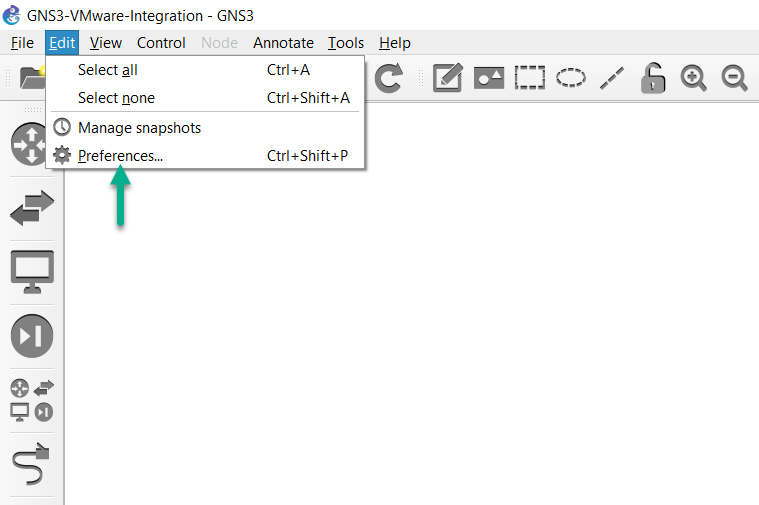Screen dimensions: 759x505
Task: Click the insert picture icon
Action: 489,78
